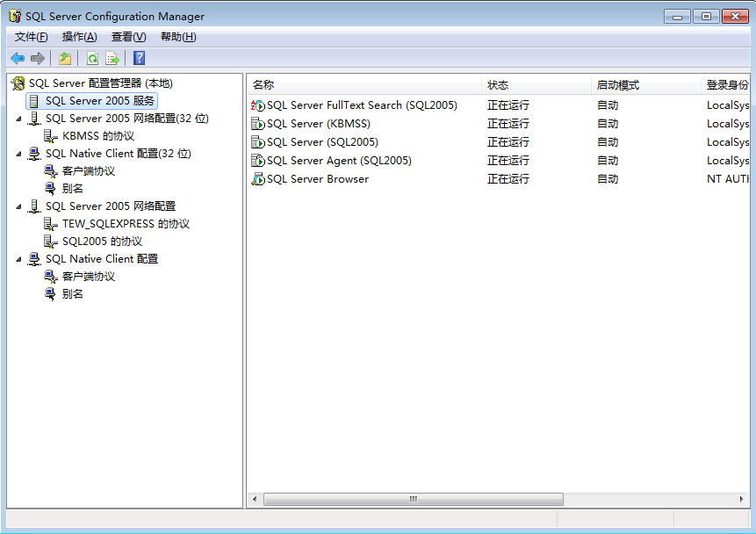Click NT AUTH login cell of Browser row
Image resolution: width=756 pixels, height=534 pixels.
click(728, 179)
